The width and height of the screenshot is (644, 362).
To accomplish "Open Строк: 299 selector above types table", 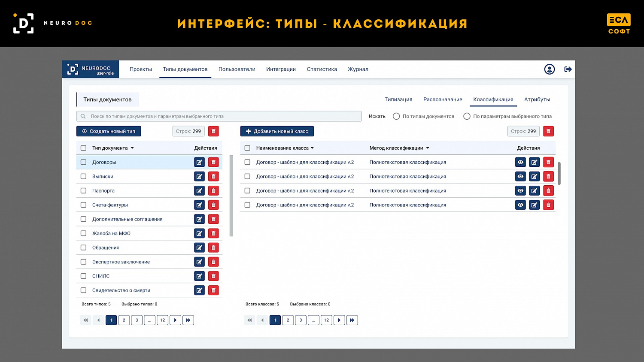I will [x=188, y=131].
